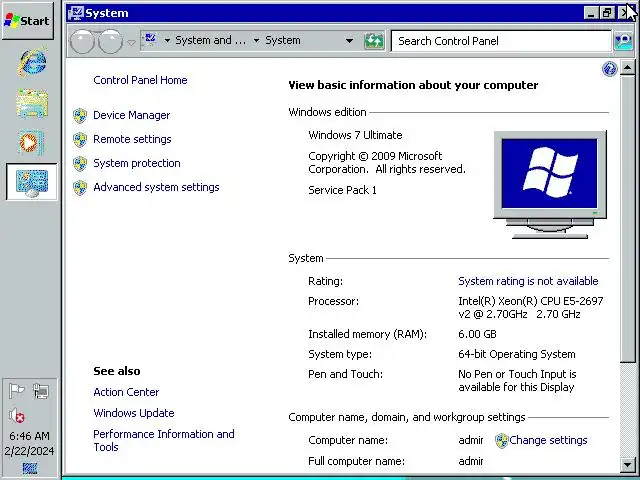Viewport: 640px width, 480px height.
Task: Click the 'Installed memory (RAM):' label
Action: (367, 334)
